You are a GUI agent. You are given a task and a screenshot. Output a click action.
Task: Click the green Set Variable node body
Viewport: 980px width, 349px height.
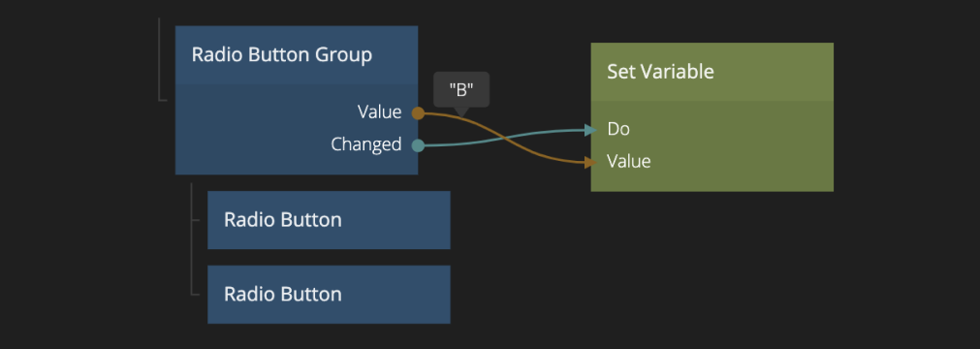[x=711, y=145]
